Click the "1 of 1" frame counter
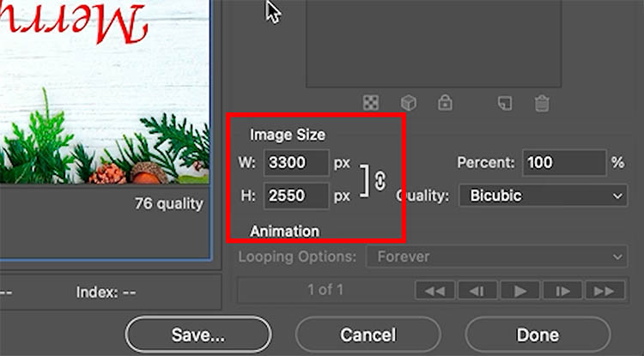 325,290
